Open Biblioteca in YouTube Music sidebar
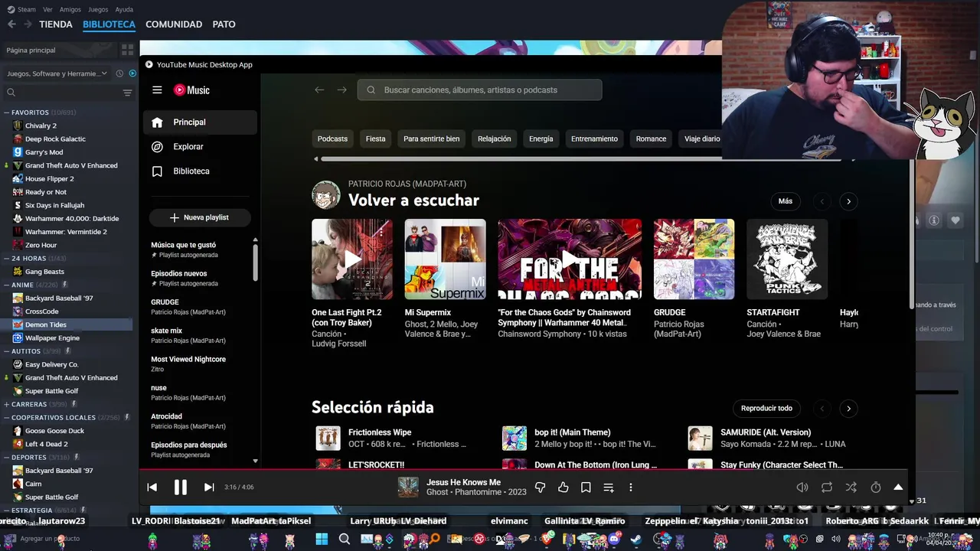The height and width of the screenshot is (551, 980). [x=200, y=171]
